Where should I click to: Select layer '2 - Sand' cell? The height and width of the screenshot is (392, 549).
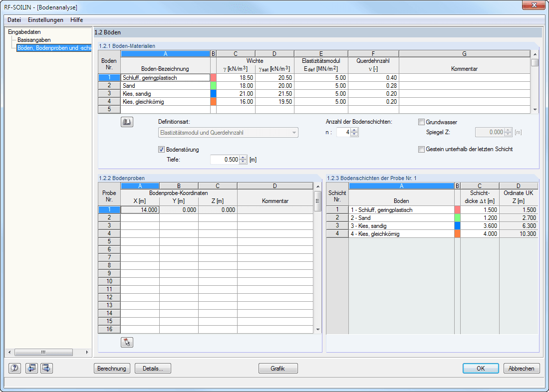click(x=401, y=218)
